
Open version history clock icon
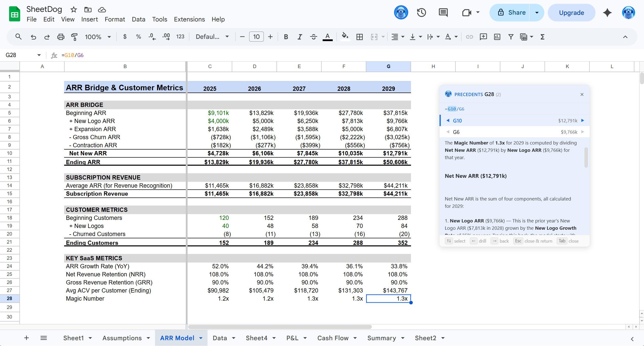(421, 13)
